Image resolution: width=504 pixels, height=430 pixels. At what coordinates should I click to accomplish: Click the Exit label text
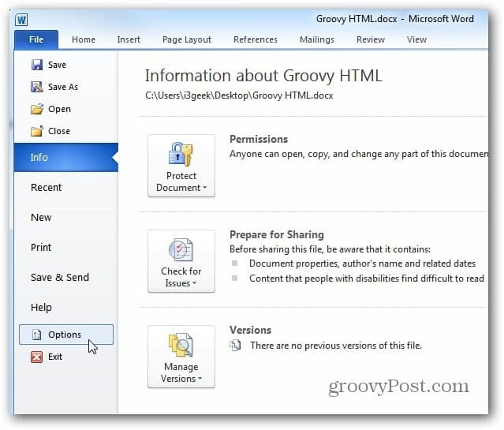[55, 357]
